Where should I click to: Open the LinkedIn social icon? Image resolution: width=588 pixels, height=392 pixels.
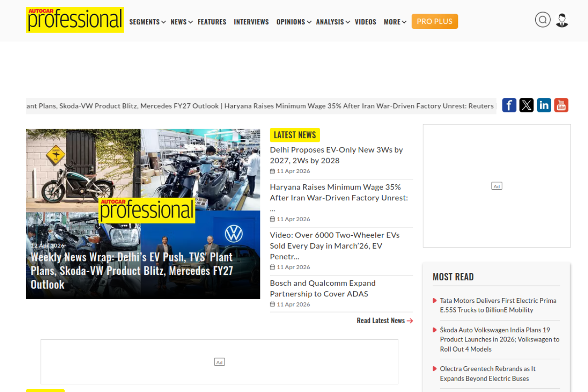pyautogui.click(x=544, y=105)
